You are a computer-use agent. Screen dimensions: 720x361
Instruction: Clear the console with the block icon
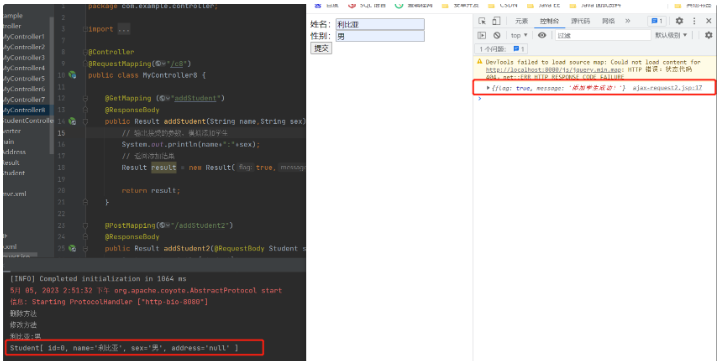coord(496,35)
